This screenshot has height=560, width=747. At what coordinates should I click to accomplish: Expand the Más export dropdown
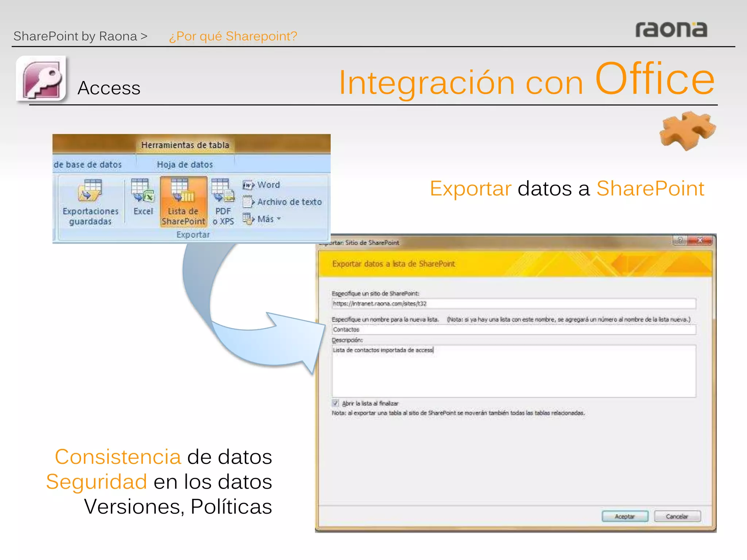pos(262,219)
